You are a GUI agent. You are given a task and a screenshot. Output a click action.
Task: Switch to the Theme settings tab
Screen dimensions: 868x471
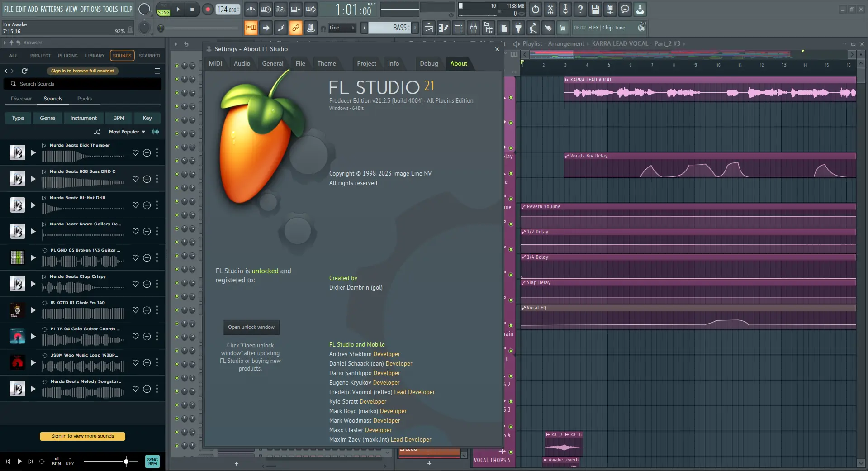click(x=327, y=63)
